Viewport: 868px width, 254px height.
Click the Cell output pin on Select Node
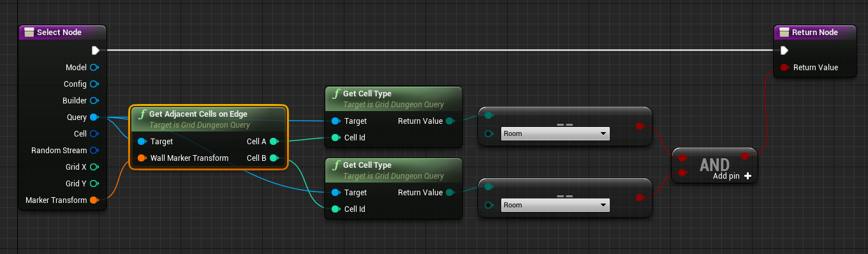[94, 133]
